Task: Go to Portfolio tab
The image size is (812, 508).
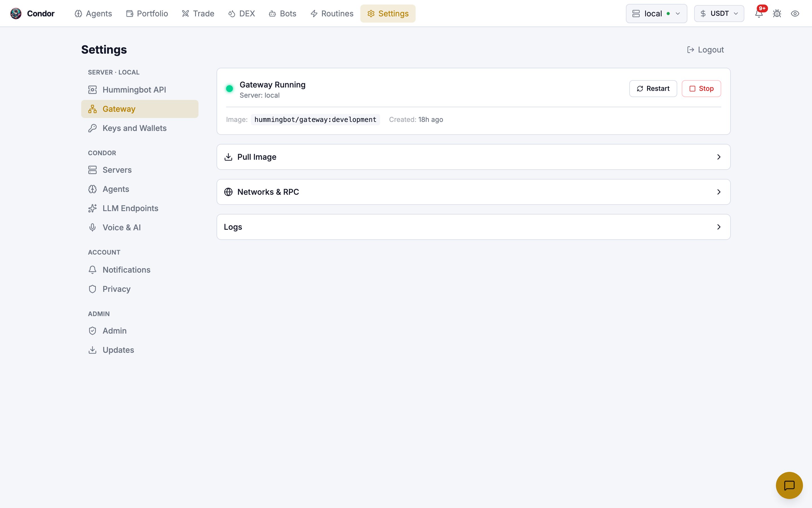Action: click(147, 14)
